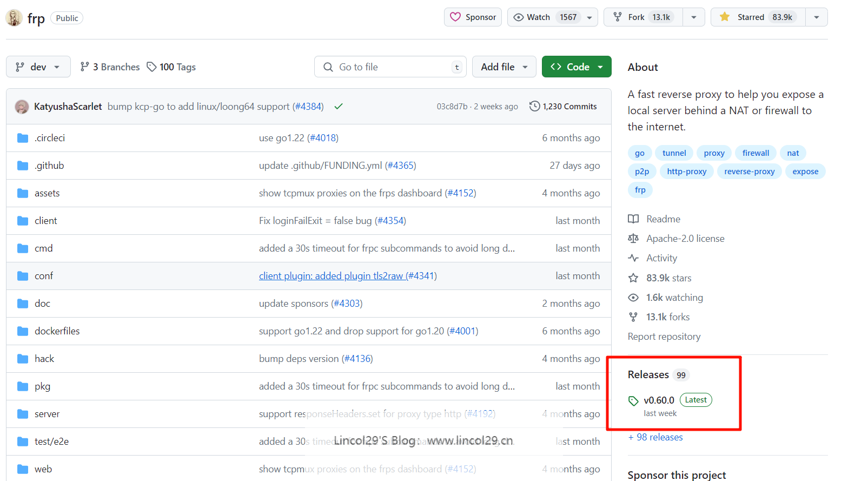Open the green Code dropdown button
Image resolution: width=868 pixels, height=481 pixels.
click(577, 67)
